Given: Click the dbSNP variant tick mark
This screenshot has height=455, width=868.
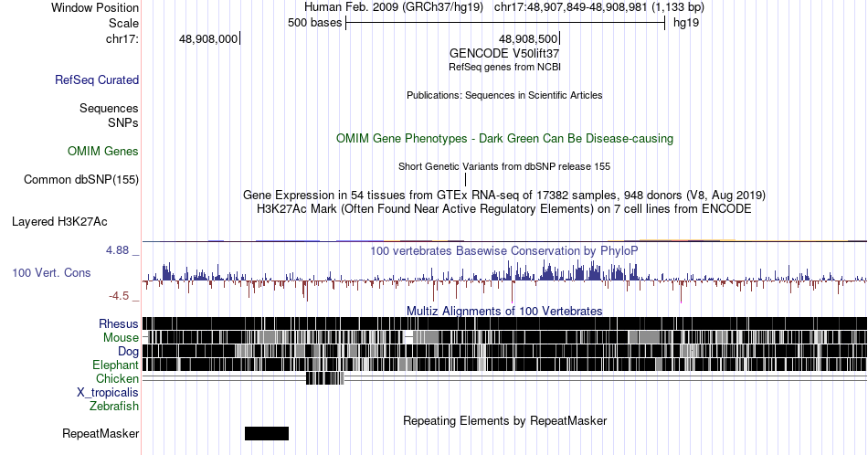Looking at the screenshot, I should (x=466, y=179).
